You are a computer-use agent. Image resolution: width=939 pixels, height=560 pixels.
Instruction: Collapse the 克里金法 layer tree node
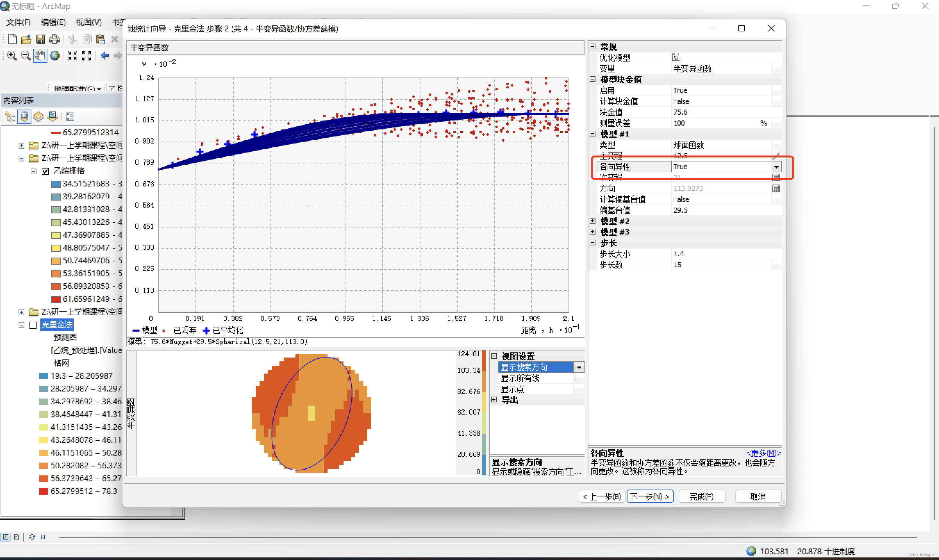click(x=21, y=325)
